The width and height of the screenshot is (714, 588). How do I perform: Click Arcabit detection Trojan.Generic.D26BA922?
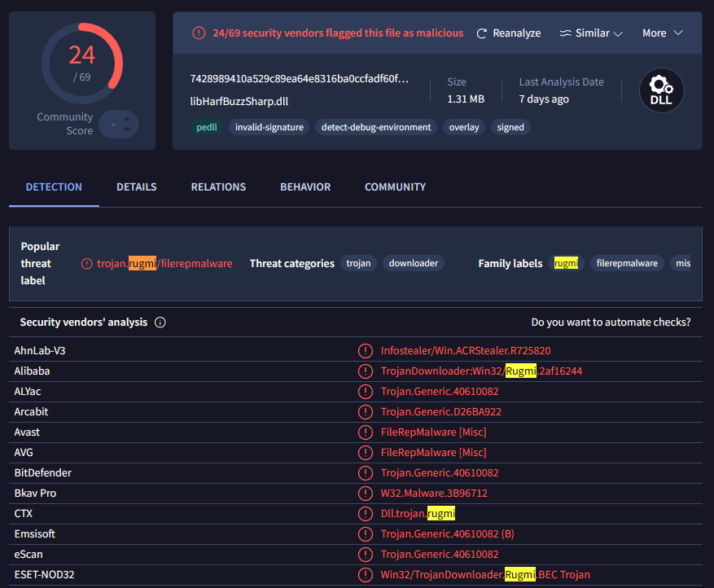coord(440,412)
